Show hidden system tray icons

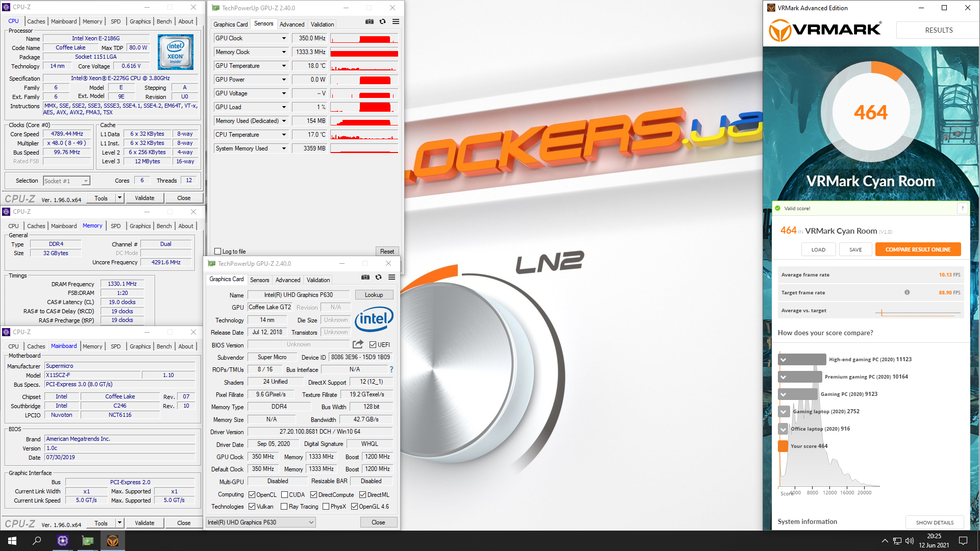885,541
